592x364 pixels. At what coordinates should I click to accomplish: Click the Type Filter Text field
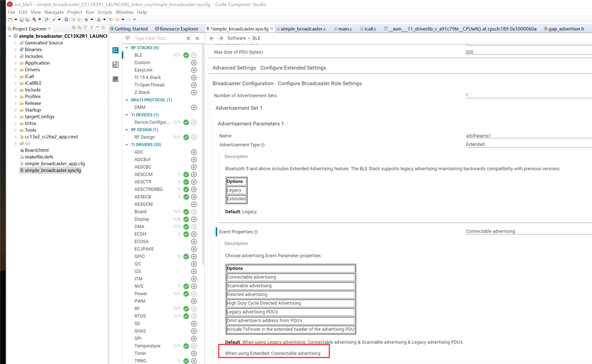158,38
